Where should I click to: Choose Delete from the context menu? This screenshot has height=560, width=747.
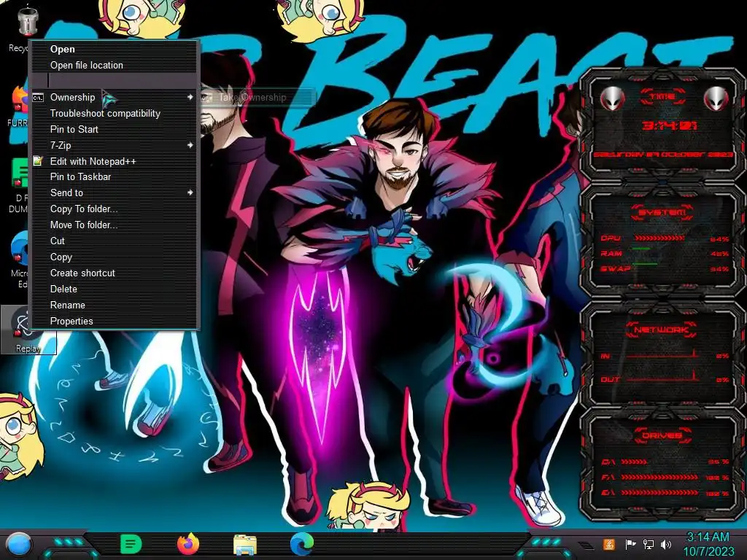tap(115, 289)
